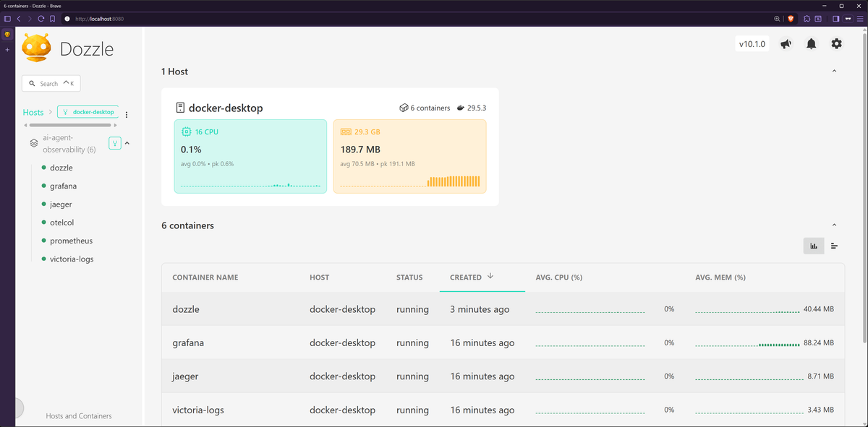The width and height of the screenshot is (868, 427).
Task: Click the docker-desktop host pill in sidebar
Action: tap(88, 112)
